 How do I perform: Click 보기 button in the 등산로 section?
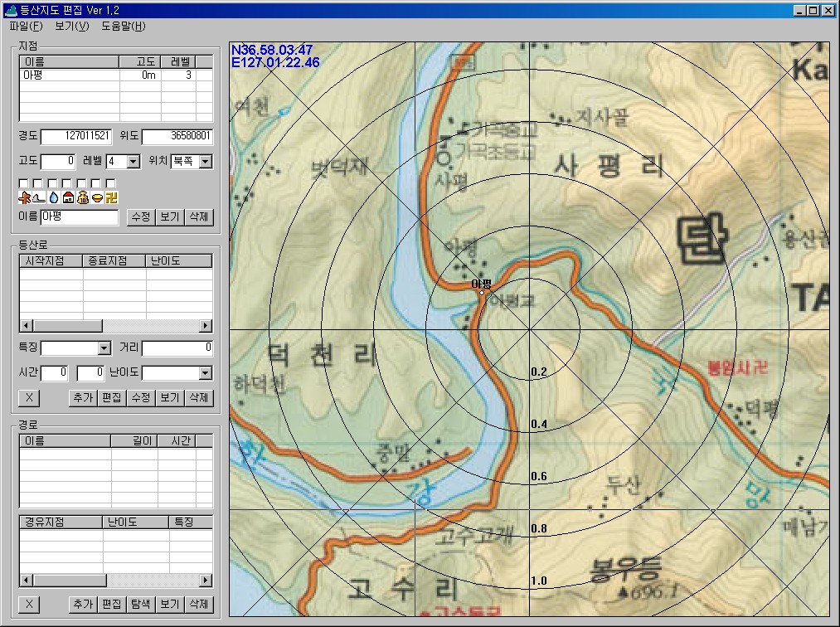coord(170,397)
